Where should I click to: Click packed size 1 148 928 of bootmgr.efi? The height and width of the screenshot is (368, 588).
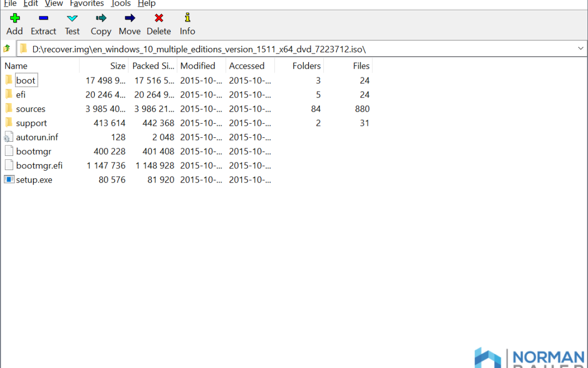(x=155, y=166)
